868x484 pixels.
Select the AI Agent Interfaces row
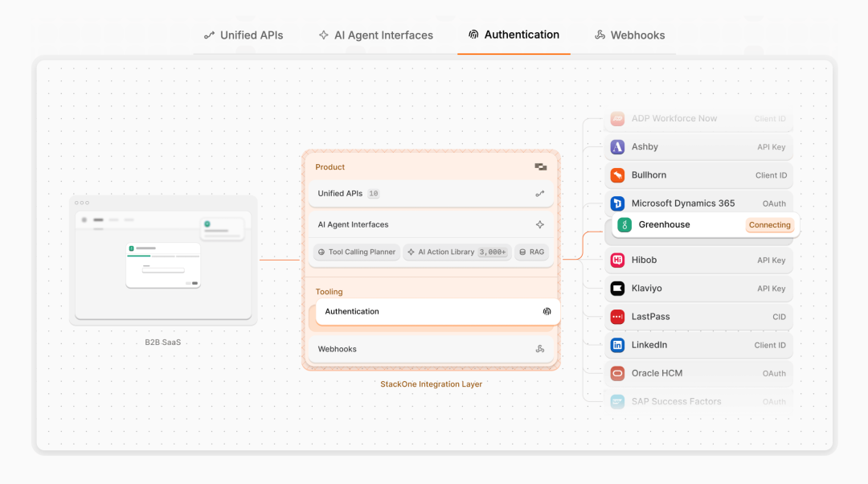[431, 225]
